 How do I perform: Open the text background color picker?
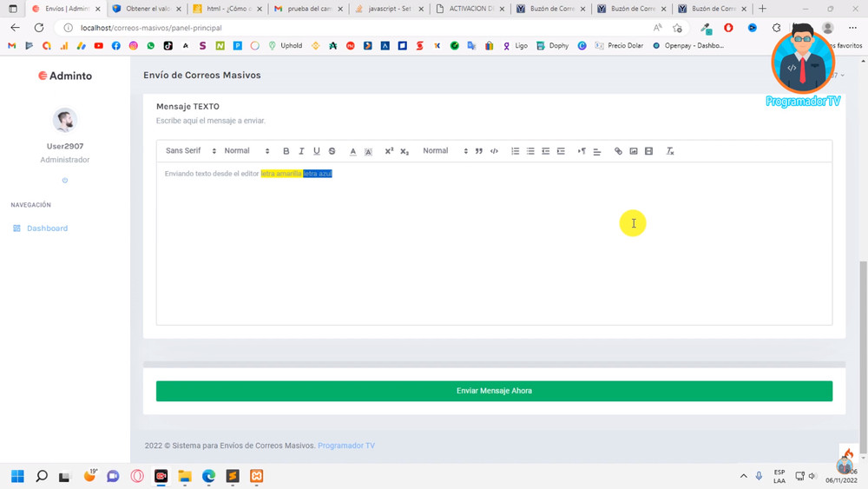pyautogui.click(x=368, y=151)
